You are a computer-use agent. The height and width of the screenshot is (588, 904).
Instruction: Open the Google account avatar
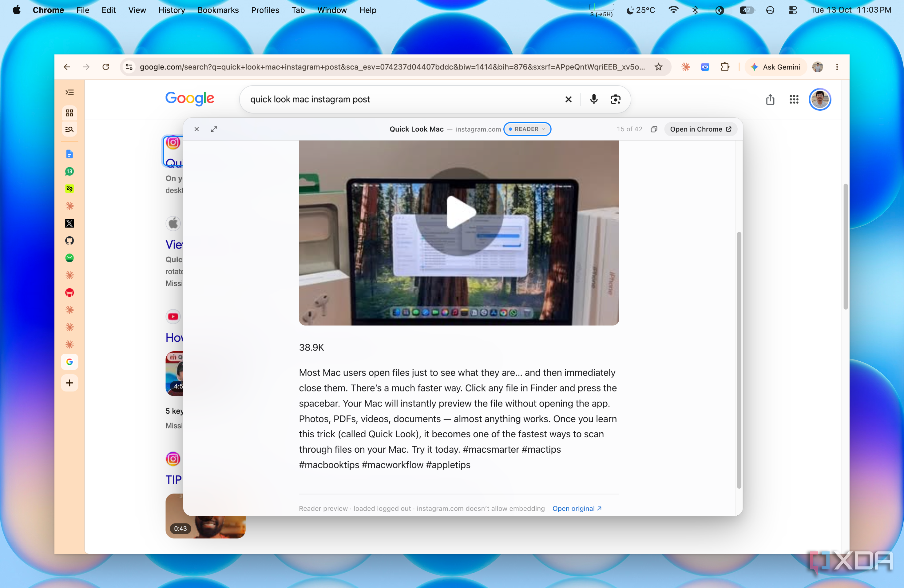(x=820, y=99)
